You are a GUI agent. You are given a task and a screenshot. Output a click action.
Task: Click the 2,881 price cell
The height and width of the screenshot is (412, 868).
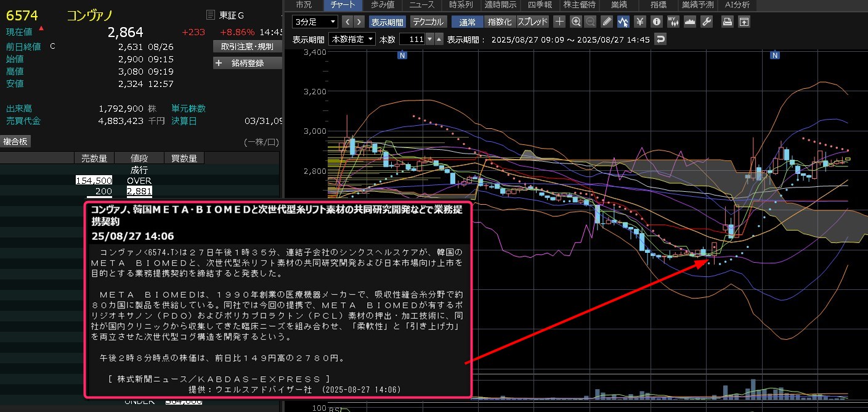pyautogui.click(x=139, y=191)
